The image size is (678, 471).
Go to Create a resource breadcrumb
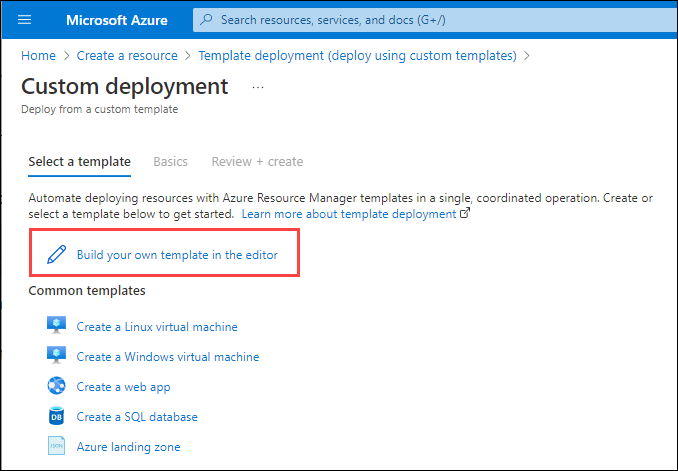click(127, 56)
